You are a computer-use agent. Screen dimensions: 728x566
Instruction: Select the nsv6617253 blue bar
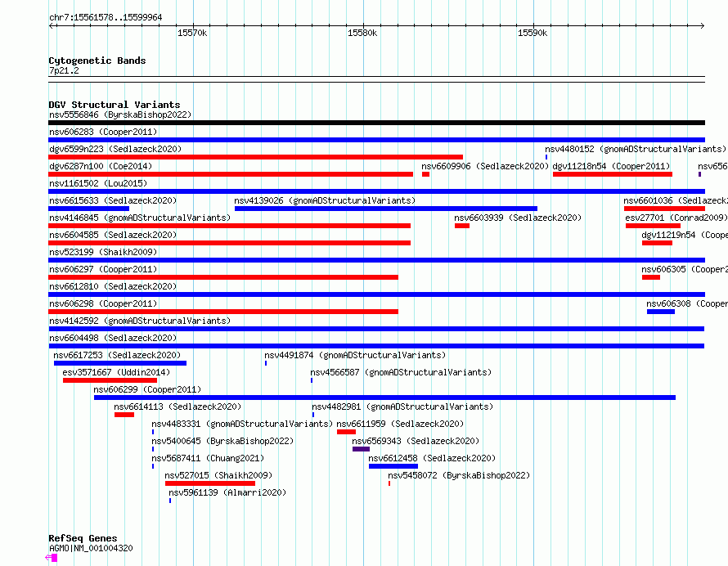[120, 363]
